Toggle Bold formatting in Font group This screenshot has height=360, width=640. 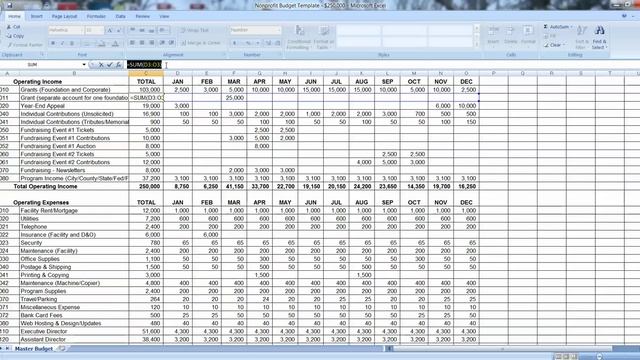53,43
